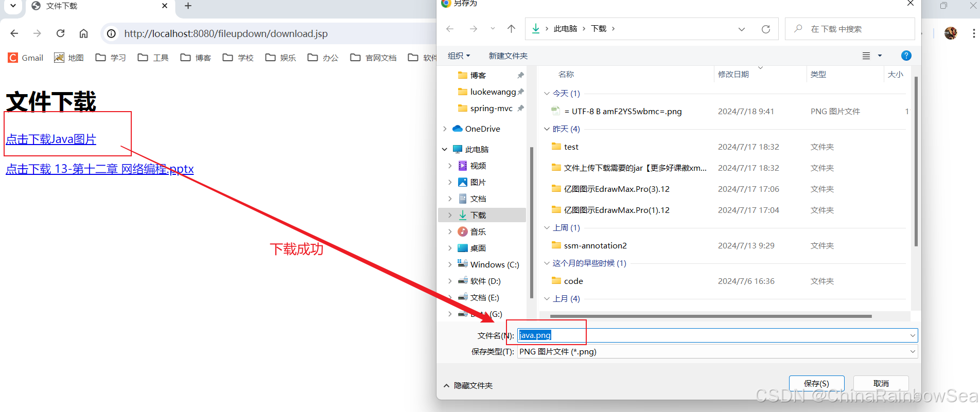The height and width of the screenshot is (412, 980).
Task: Open recent locations dropdown in the Save dialog
Action: point(493,29)
